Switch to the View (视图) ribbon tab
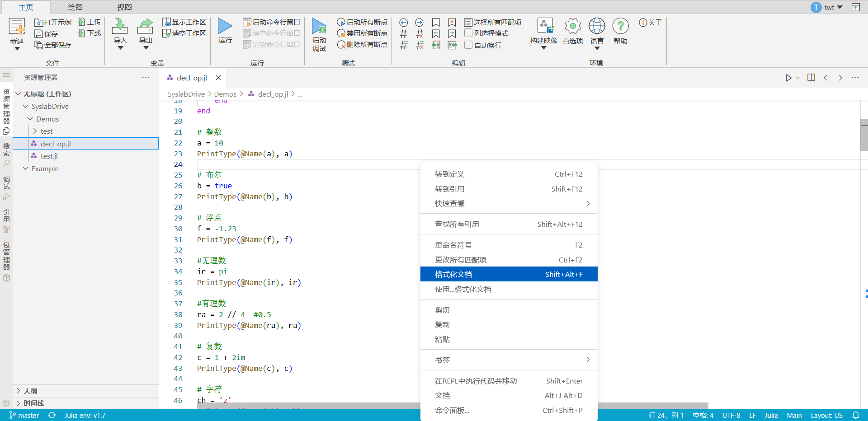868x421 pixels. 124,7
